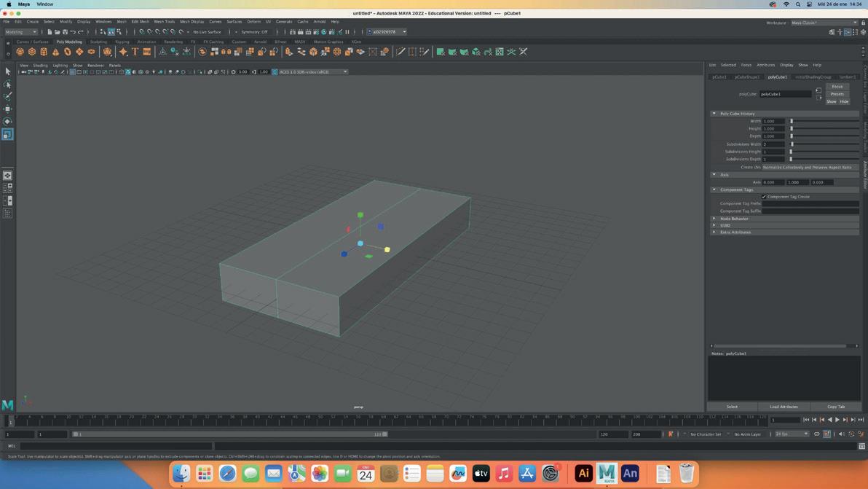Screen dimensions: 868x489
Task: Toggle Component Tag Create checkbox
Action: pyautogui.click(x=764, y=197)
